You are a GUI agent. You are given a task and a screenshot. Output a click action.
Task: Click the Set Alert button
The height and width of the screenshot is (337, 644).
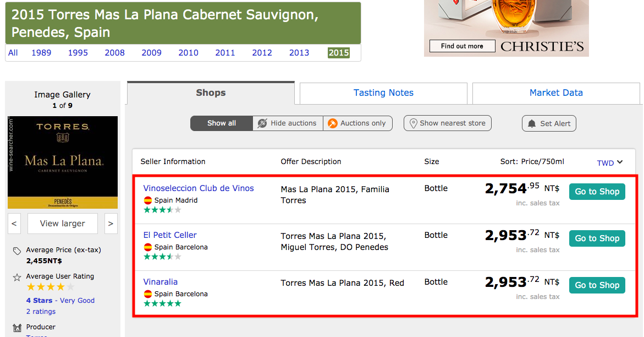point(549,124)
